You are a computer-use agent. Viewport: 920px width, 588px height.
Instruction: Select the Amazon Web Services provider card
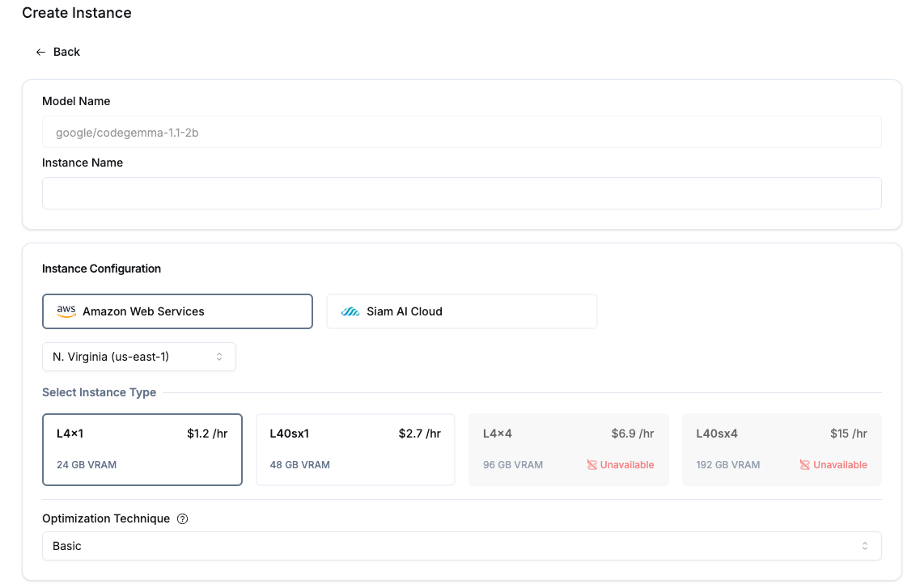tap(177, 311)
